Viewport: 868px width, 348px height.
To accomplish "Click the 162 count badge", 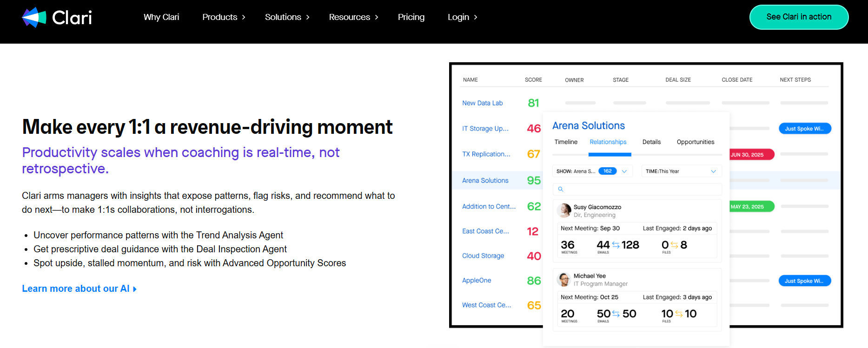I will click(607, 171).
